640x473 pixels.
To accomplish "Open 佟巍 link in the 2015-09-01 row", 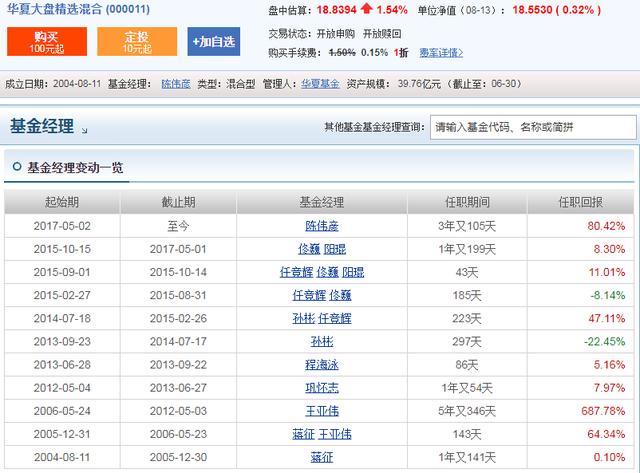I will coord(328,272).
